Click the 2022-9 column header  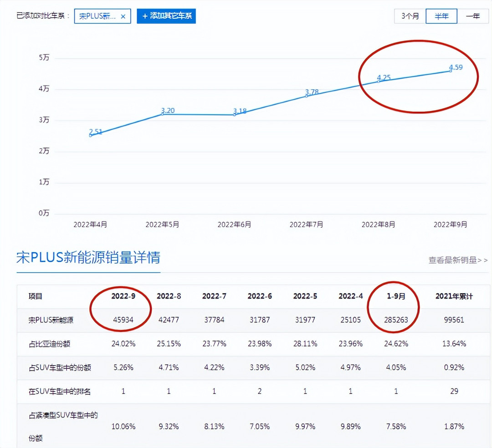123,296
